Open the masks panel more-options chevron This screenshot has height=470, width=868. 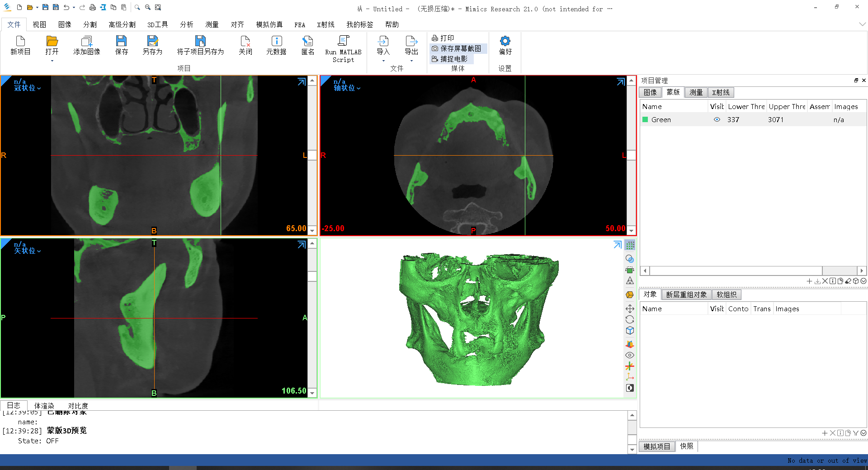coord(863,281)
